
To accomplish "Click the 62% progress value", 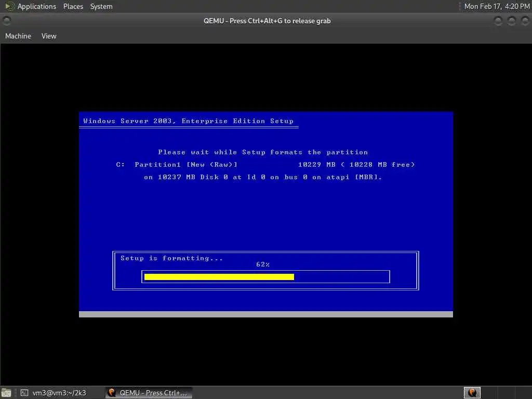I will tap(263, 264).
